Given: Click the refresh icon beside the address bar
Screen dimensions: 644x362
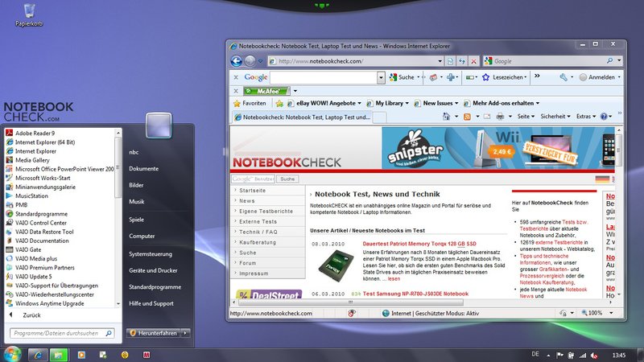Looking at the screenshot, I should tap(462, 61).
